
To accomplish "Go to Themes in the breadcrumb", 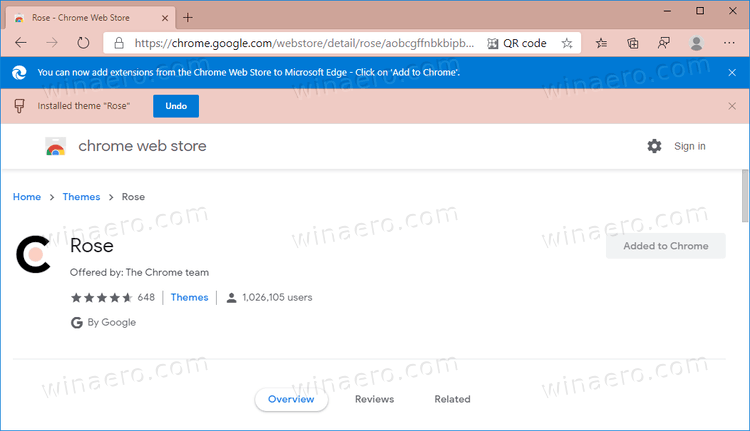I will [81, 197].
